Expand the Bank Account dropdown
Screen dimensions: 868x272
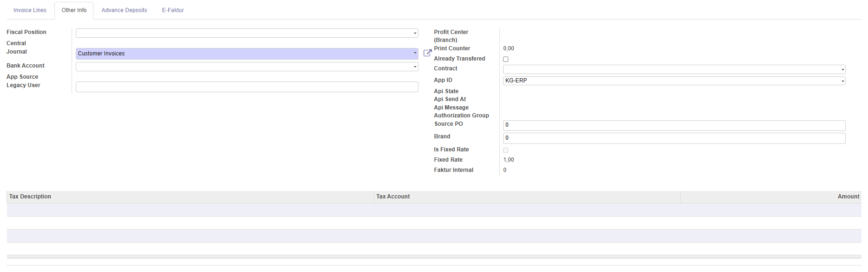pos(247,67)
